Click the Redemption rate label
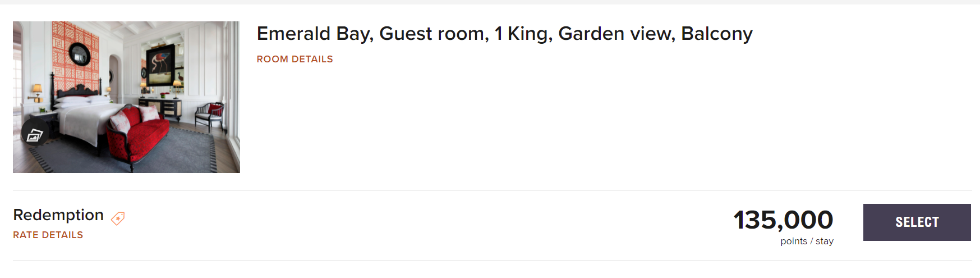 (58, 215)
